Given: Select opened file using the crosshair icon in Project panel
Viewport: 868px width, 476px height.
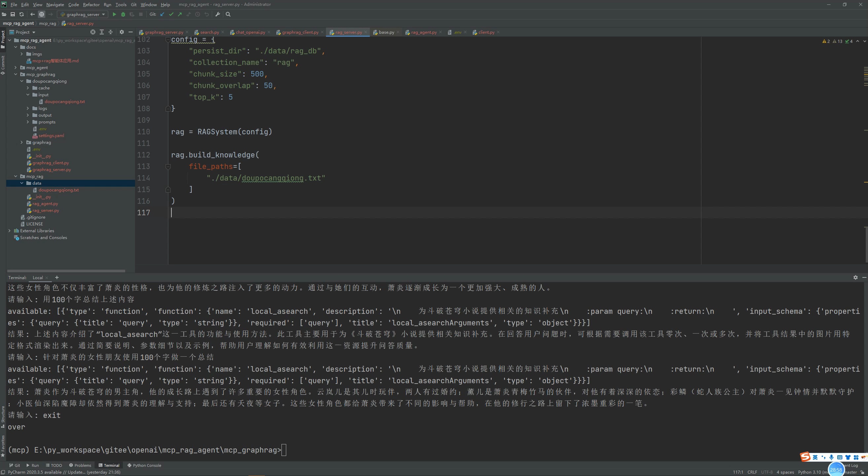Looking at the screenshot, I should [92, 32].
